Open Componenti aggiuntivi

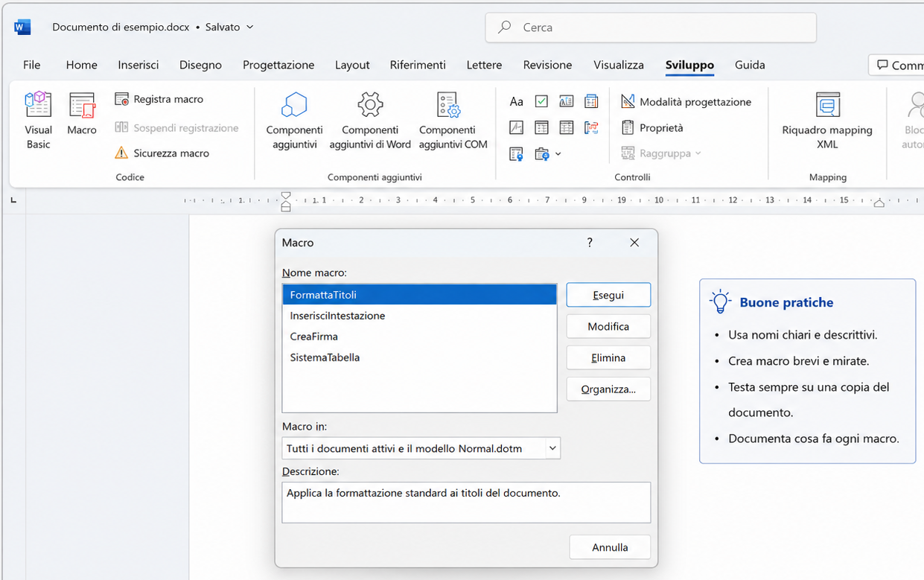tap(295, 121)
